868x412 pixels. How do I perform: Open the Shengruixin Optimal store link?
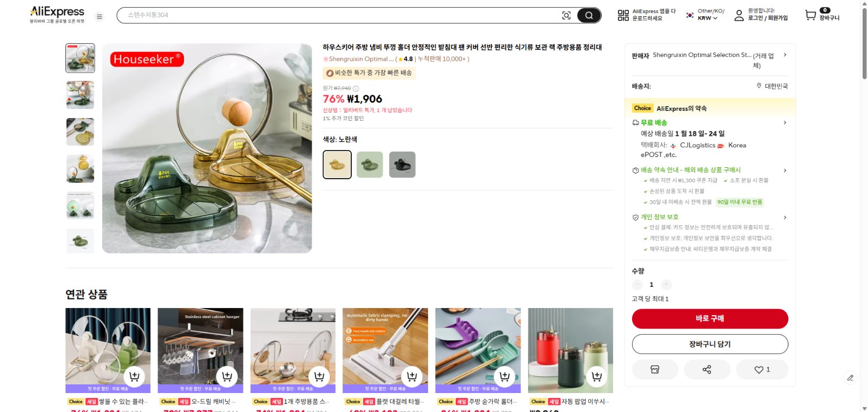[x=357, y=59]
